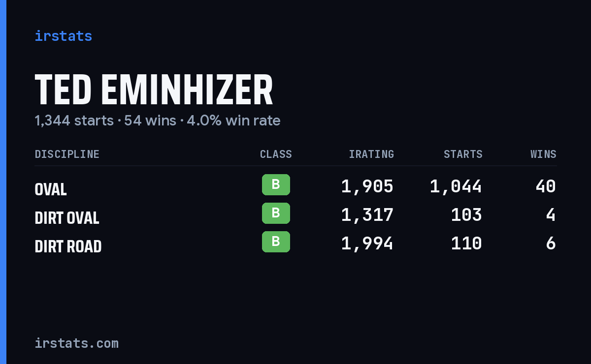Click the Oval iRating value 1,905
Image resolution: width=591 pixels, height=364 pixels.
pyautogui.click(x=367, y=186)
